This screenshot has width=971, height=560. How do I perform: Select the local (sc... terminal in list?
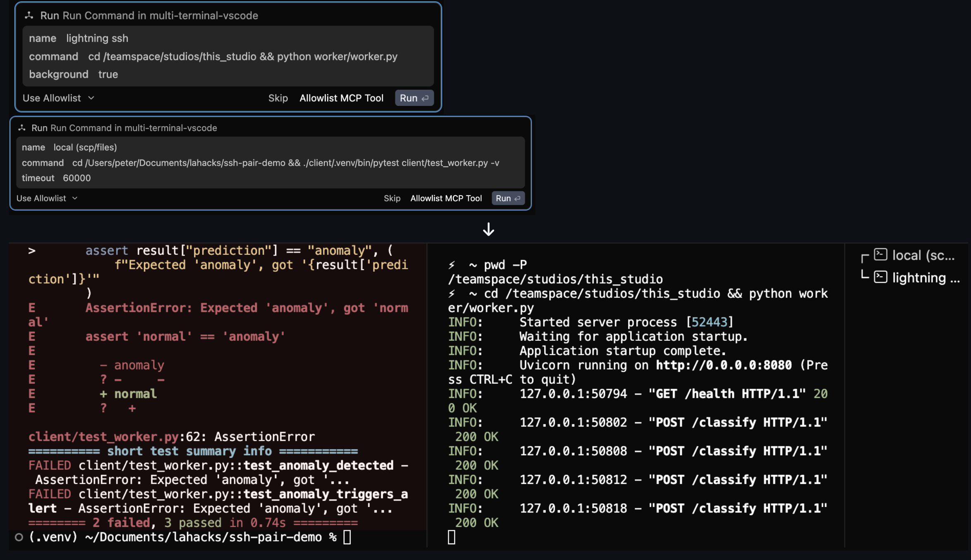(923, 256)
